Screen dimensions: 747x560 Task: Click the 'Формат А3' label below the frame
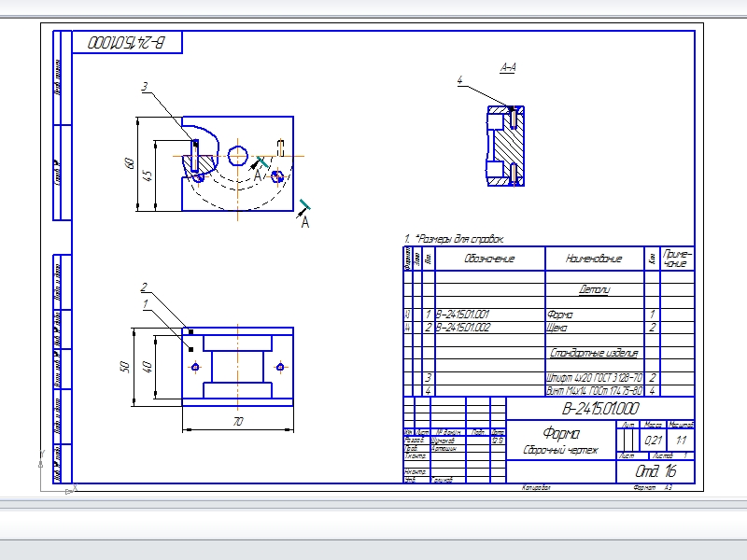[653, 487]
